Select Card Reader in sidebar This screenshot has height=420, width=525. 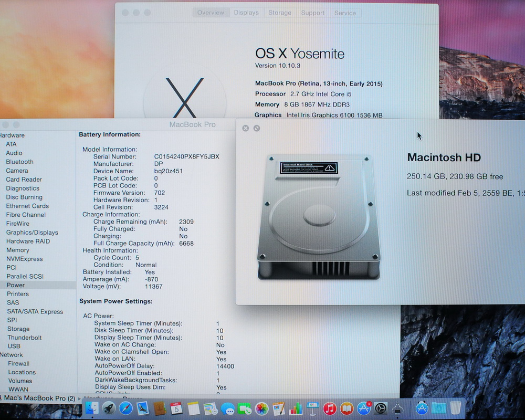click(x=24, y=180)
